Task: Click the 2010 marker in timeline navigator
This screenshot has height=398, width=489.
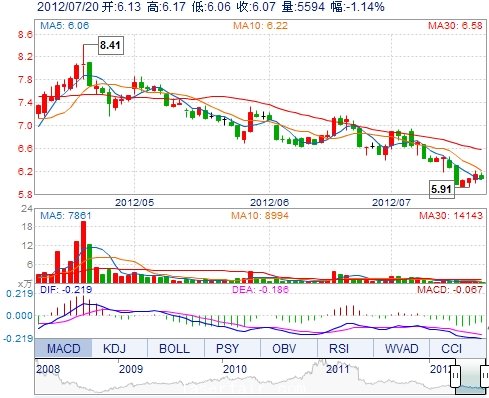Action: tap(235, 369)
